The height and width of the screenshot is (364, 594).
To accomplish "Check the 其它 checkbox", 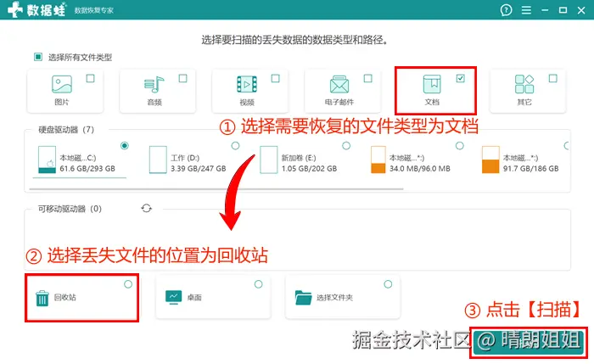I will pos(553,78).
